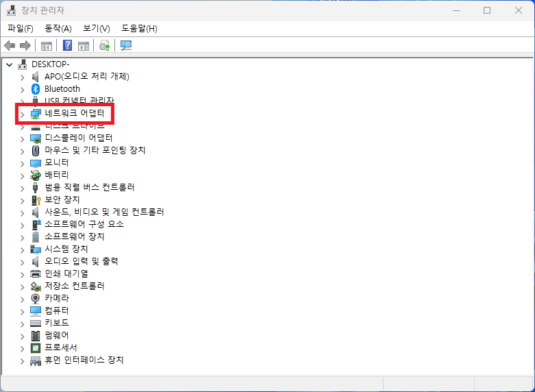The height and width of the screenshot is (392, 535).
Task: Click the 키보드 keyboard icon
Action: [x=36, y=323]
